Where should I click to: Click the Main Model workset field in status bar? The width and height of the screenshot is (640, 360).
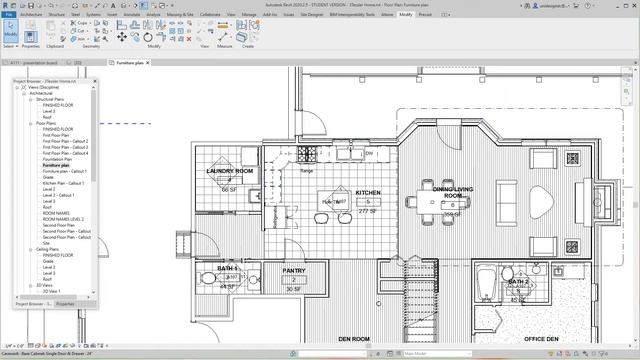pyautogui.click(x=437, y=353)
